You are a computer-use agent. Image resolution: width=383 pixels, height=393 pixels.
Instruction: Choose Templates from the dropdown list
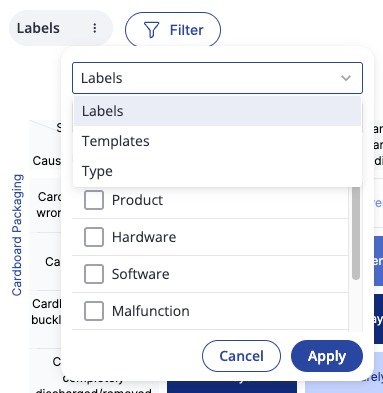coord(217,141)
